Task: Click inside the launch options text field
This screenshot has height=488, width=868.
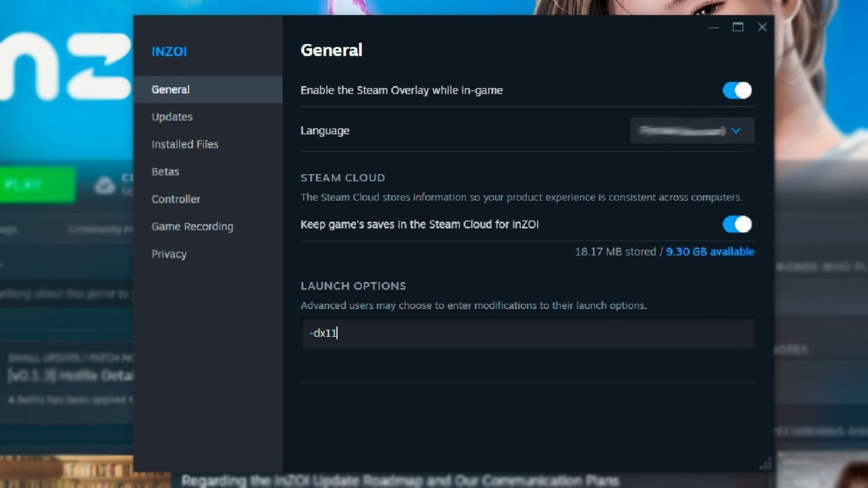Action: pyautogui.click(x=528, y=333)
